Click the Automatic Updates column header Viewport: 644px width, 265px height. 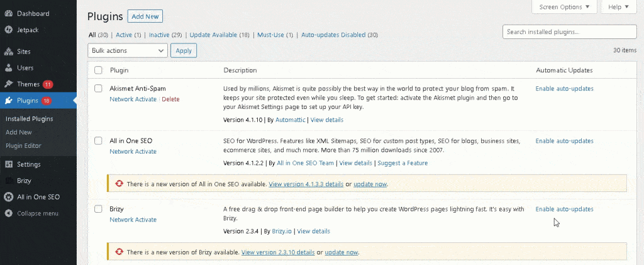tap(564, 70)
